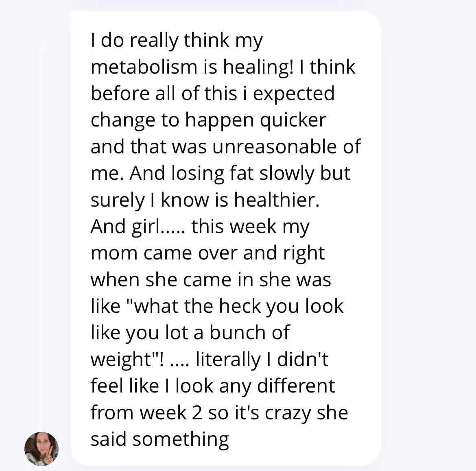The width and height of the screenshot is (476, 471).
Task: Click the phrase "said something" at message end
Action: pos(159,439)
